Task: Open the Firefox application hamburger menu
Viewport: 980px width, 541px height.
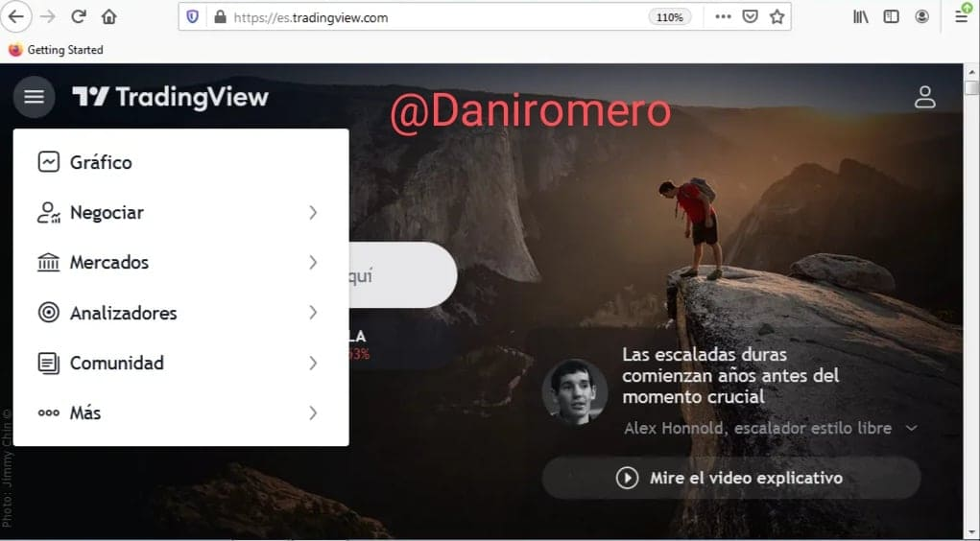Action: coord(963,15)
